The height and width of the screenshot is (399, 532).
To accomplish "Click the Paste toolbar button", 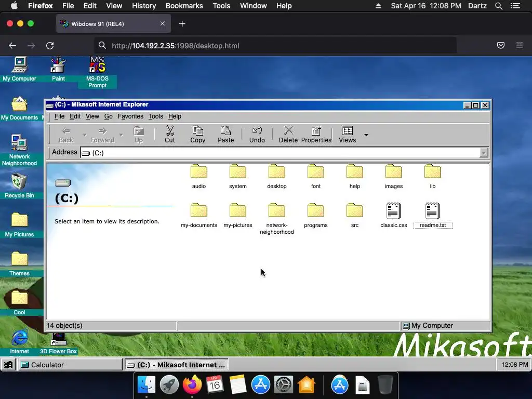I will tap(225, 135).
